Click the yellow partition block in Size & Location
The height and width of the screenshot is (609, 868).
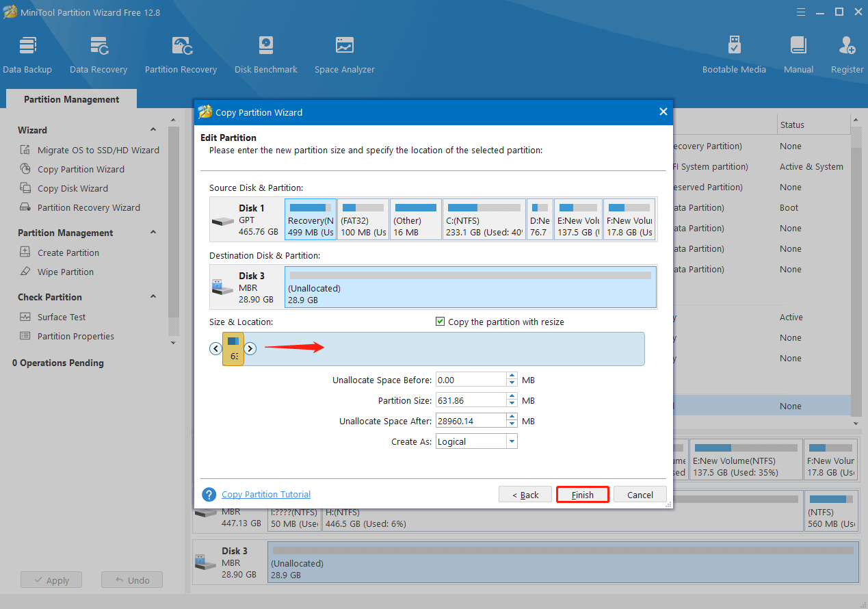click(x=233, y=349)
